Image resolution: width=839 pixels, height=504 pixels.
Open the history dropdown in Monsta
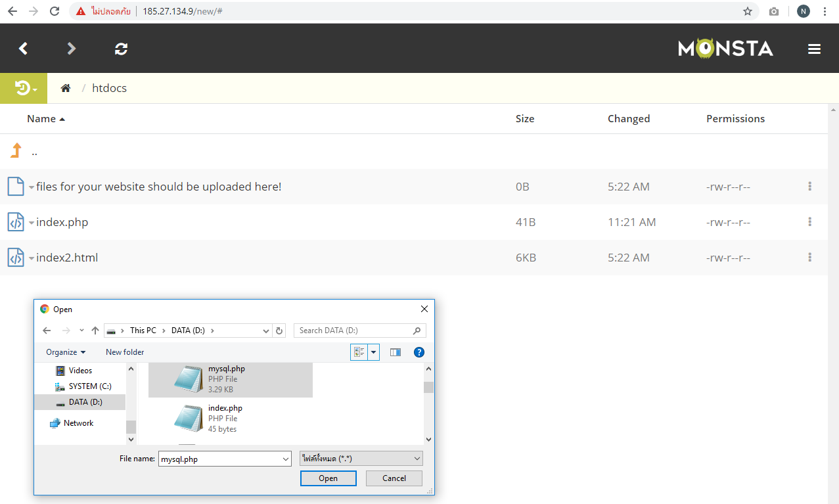click(25, 89)
